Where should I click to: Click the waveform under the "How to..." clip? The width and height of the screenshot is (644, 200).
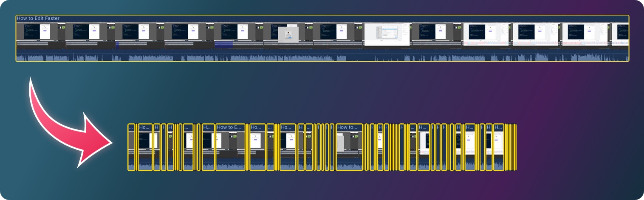click(349, 166)
